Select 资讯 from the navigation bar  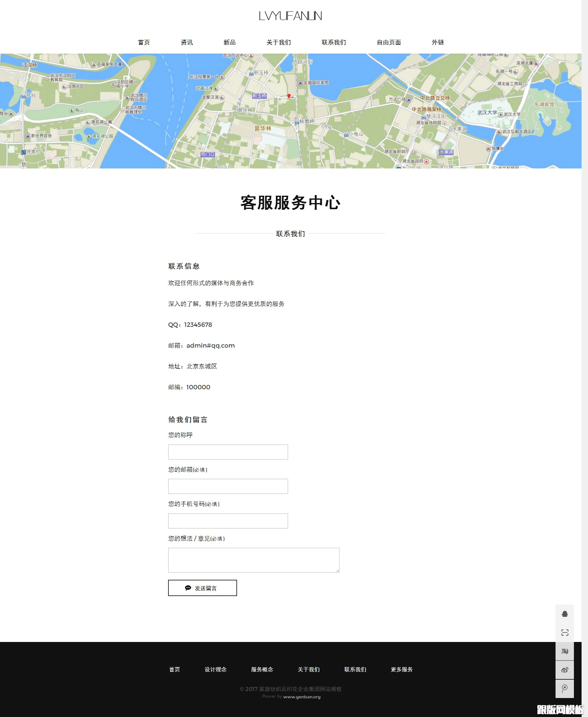[x=187, y=42]
